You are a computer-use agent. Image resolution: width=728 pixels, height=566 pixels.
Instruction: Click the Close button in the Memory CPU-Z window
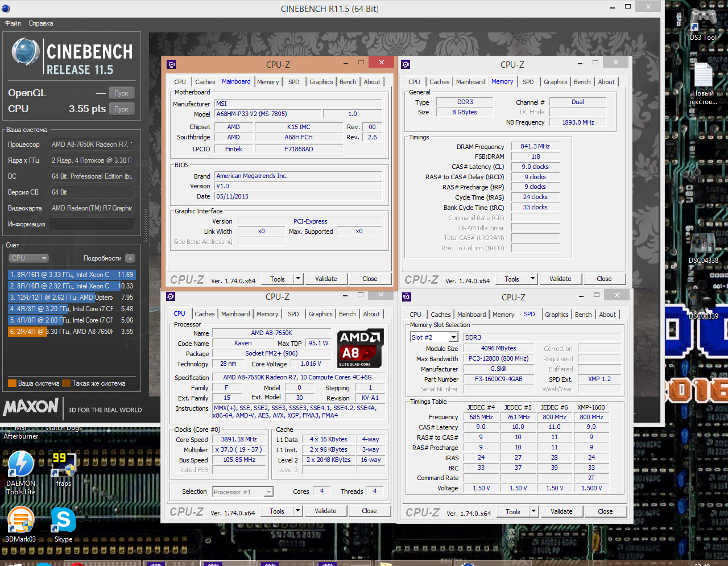[604, 279]
